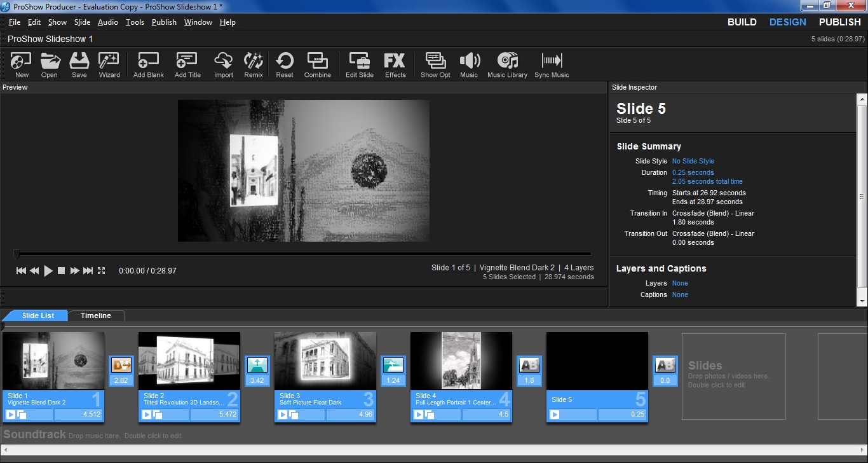This screenshot has height=463, width=868.
Task: Play the slideshow preview
Action: 48,271
